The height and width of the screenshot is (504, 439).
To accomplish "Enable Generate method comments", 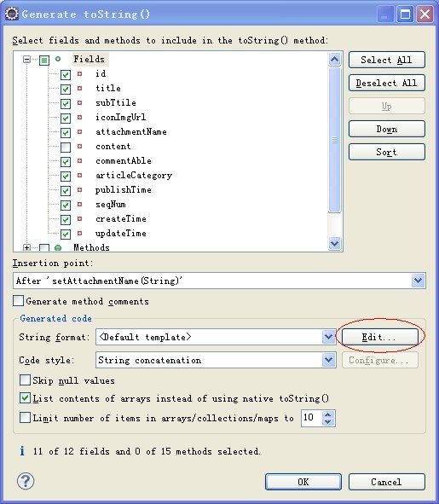I will pyautogui.click(x=18, y=301).
